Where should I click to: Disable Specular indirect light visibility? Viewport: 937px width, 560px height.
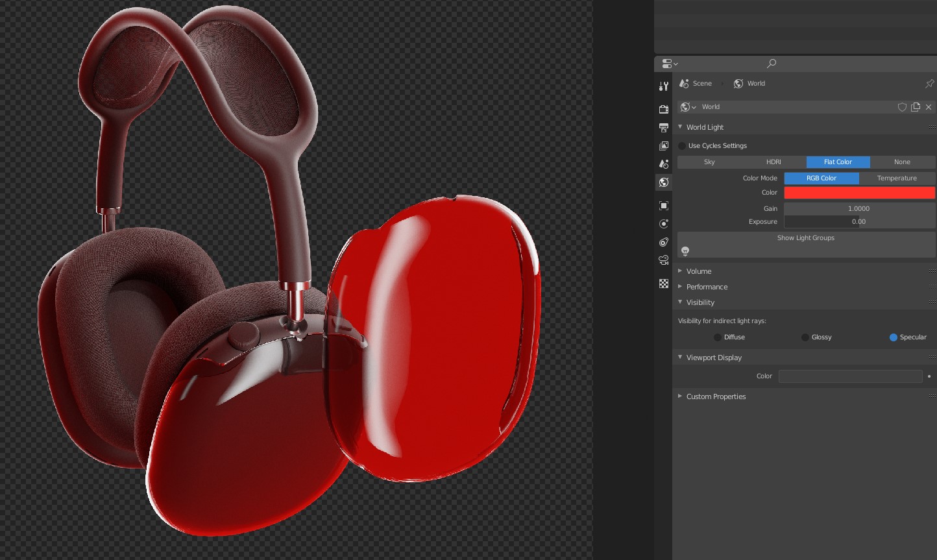(893, 337)
